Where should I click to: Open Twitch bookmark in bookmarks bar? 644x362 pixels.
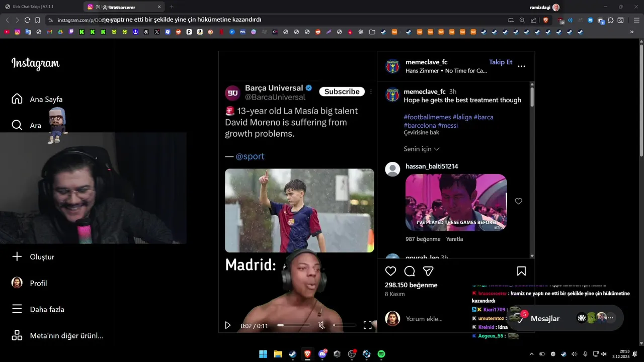pyautogui.click(x=71, y=32)
